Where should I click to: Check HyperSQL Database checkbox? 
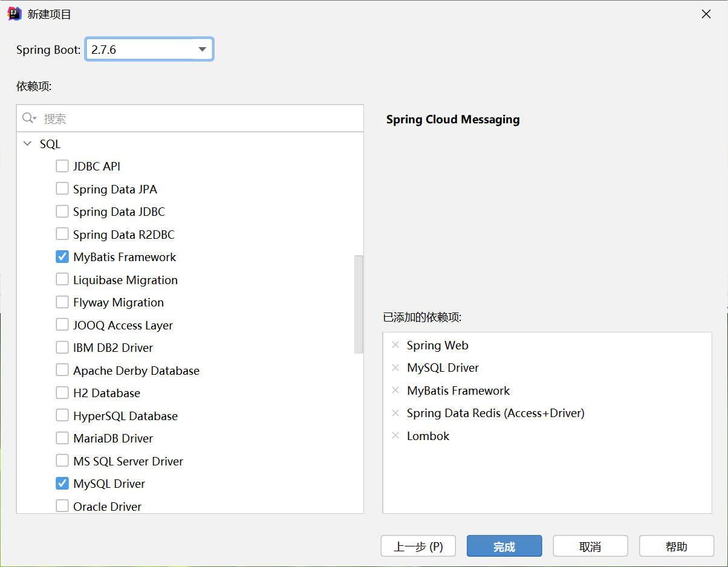[x=62, y=415]
